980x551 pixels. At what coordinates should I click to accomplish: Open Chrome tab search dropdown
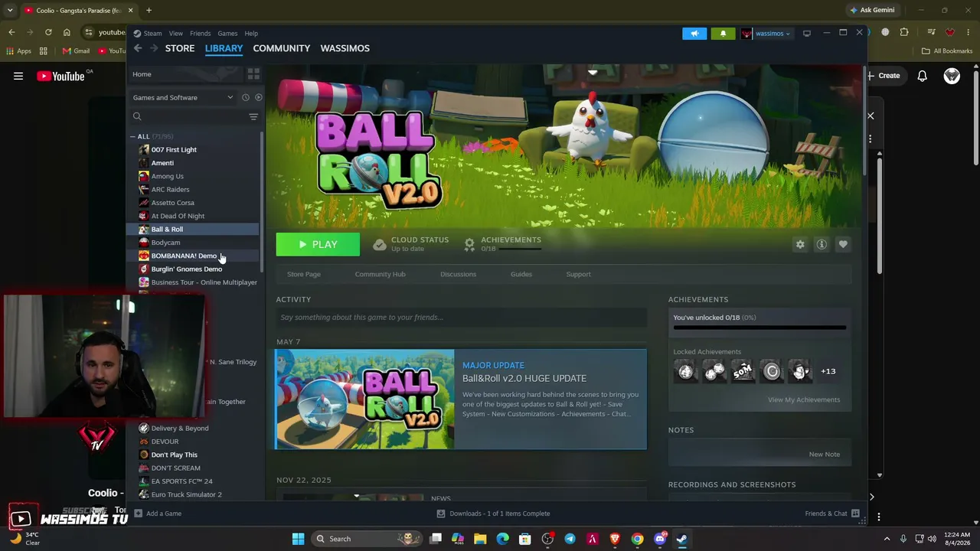pos(10,10)
